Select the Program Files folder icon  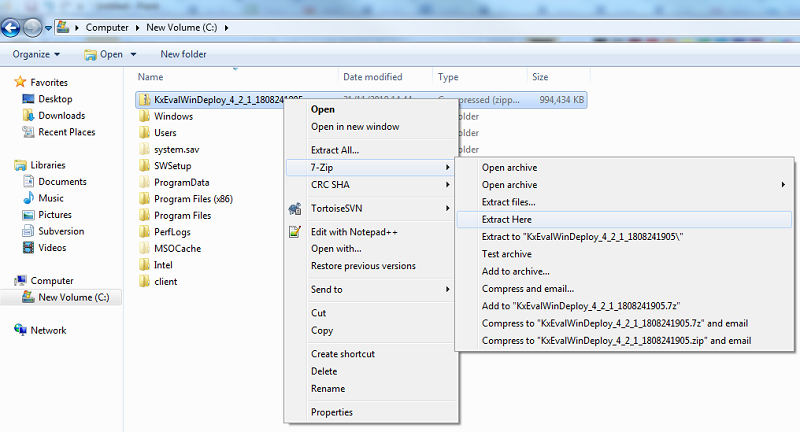145,215
